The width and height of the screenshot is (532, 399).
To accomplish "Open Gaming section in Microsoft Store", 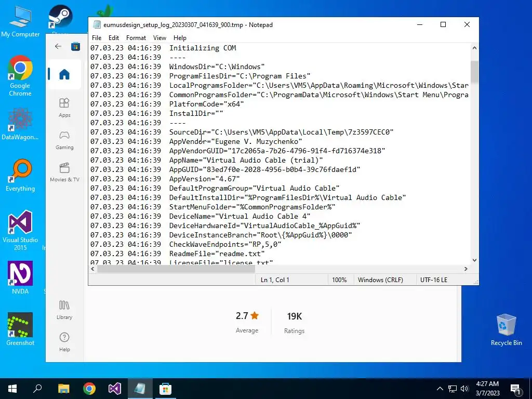I will point(64,140).
